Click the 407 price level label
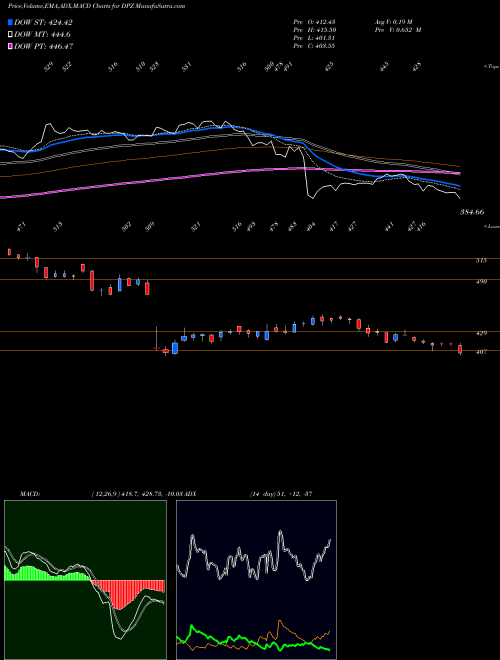 (x=481, y=352)
